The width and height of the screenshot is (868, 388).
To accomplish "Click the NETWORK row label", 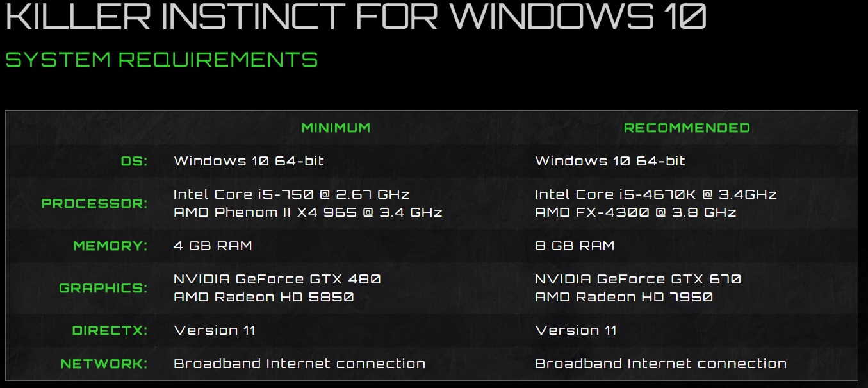I will pyautogui.click(x=104, y=364).
